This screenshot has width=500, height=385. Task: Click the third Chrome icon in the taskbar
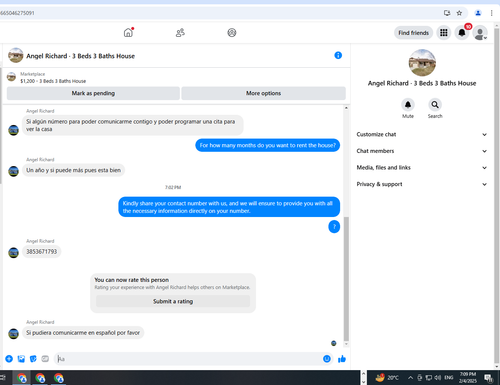point(59,378)
